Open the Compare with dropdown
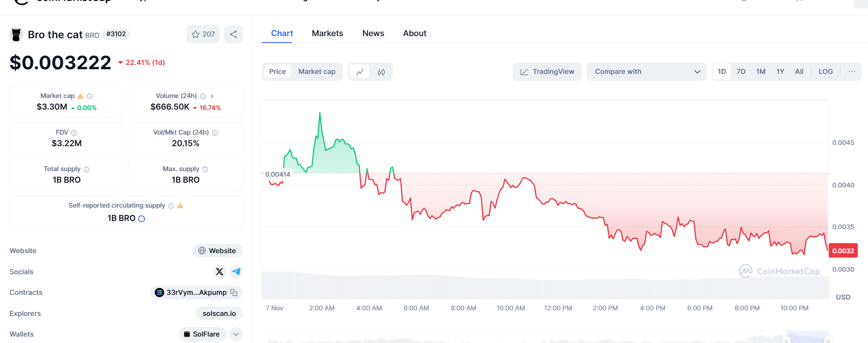Image resolution: width=868 pixels, height=343 pixels. point(646,72)
